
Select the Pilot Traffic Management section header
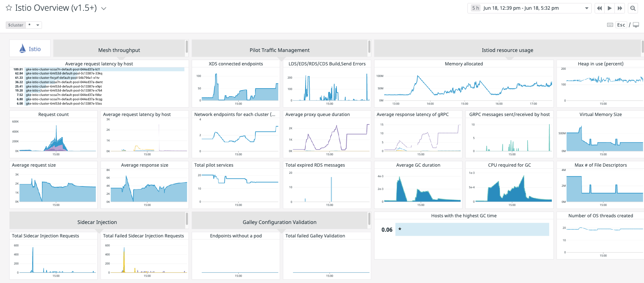pos(279,50)
